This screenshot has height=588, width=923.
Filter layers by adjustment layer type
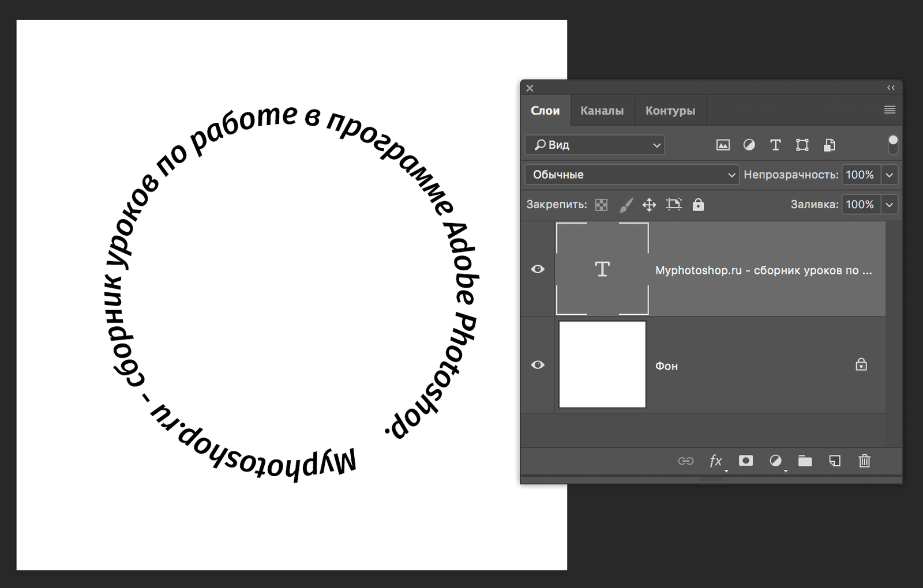749,145
